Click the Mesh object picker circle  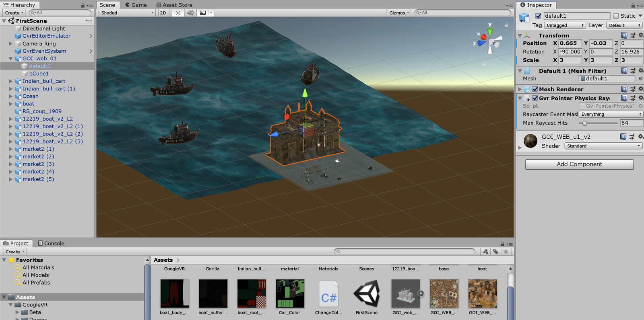coord(640,79)
